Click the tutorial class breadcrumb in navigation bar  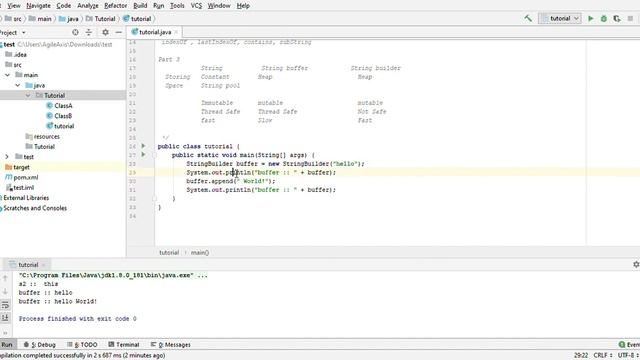(137, 19)
